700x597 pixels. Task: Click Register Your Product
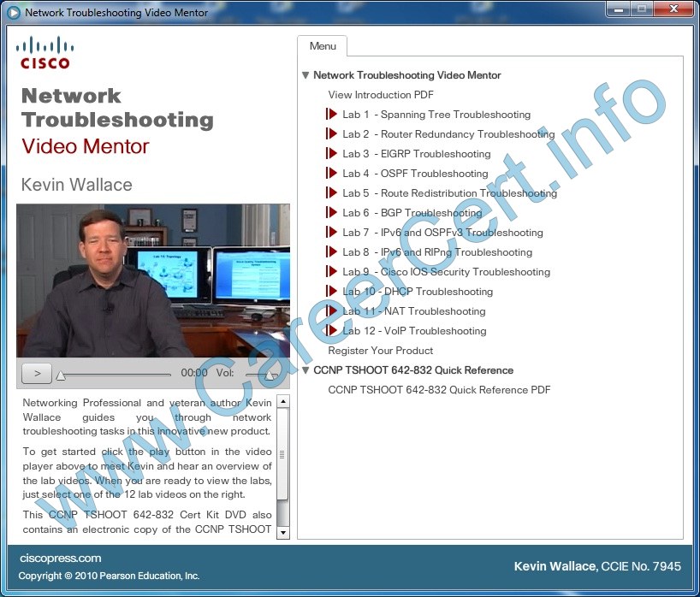(379, 351)
